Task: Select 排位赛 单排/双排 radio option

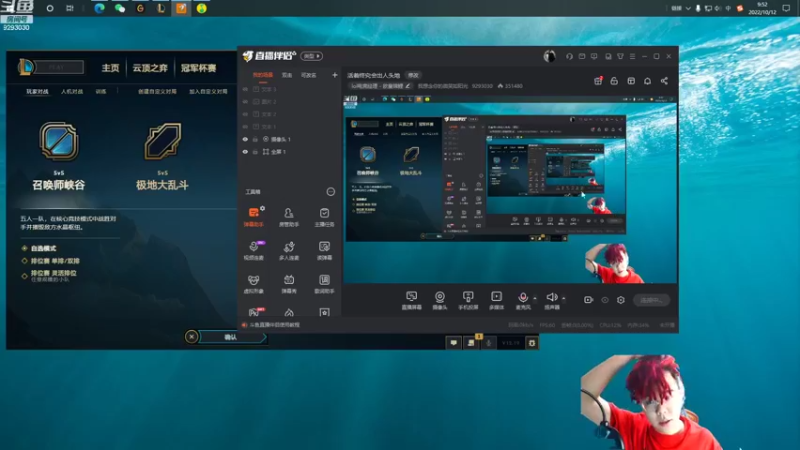Action: [50, 261]
